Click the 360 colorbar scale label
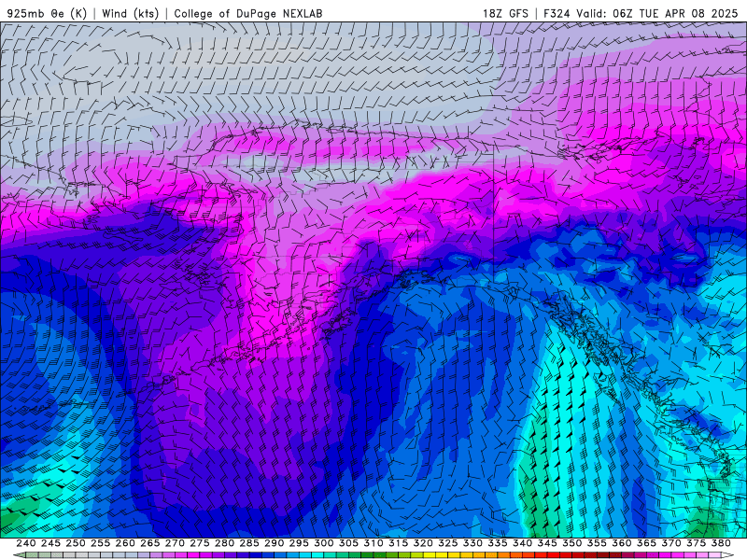This screenshot has width=747, height=560. [621, 543]
